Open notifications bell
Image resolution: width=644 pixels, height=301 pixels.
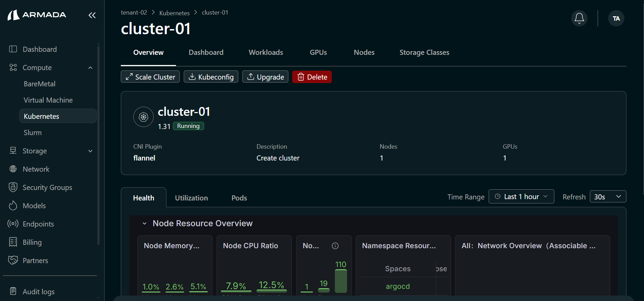pos(579,18)
